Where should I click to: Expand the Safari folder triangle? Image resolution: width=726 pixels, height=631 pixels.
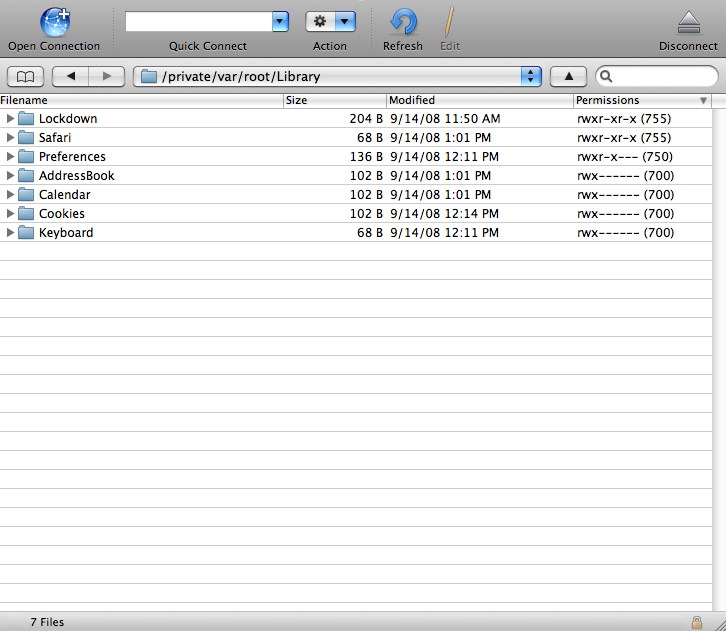point(10,137)
